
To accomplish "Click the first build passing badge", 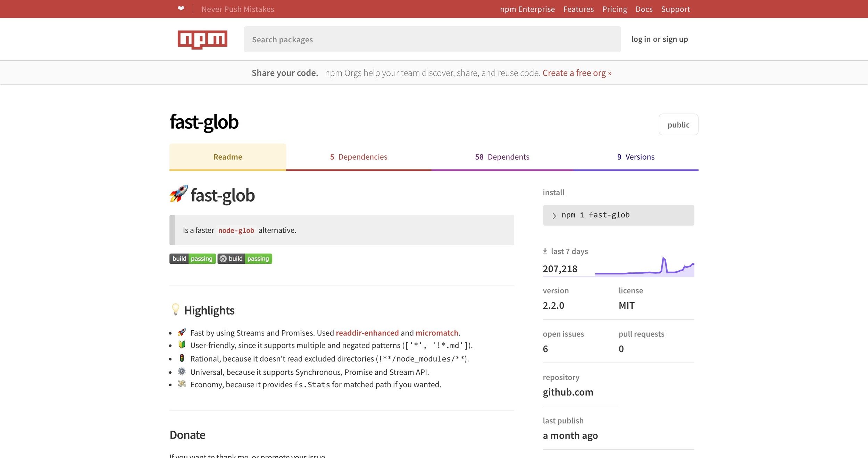I will point(192,259).
